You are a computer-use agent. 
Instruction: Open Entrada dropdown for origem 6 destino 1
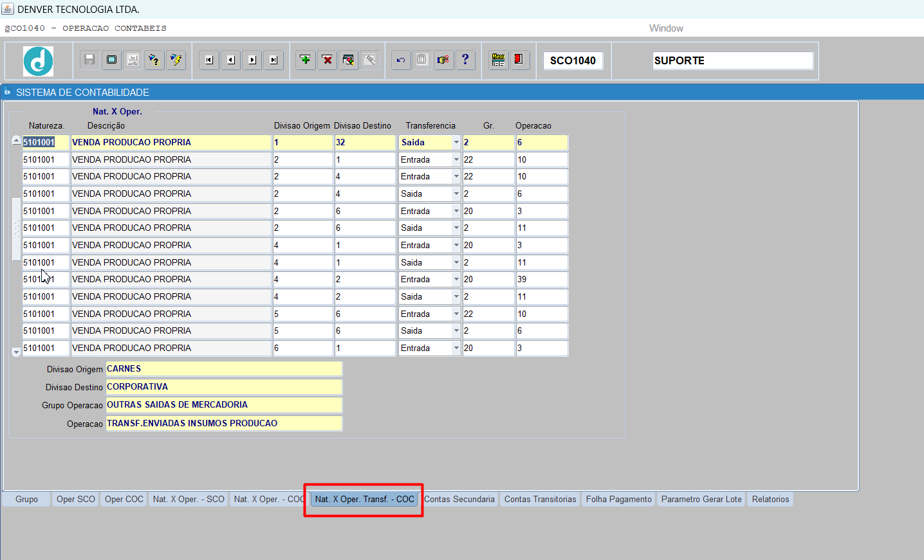pos(456,348)
